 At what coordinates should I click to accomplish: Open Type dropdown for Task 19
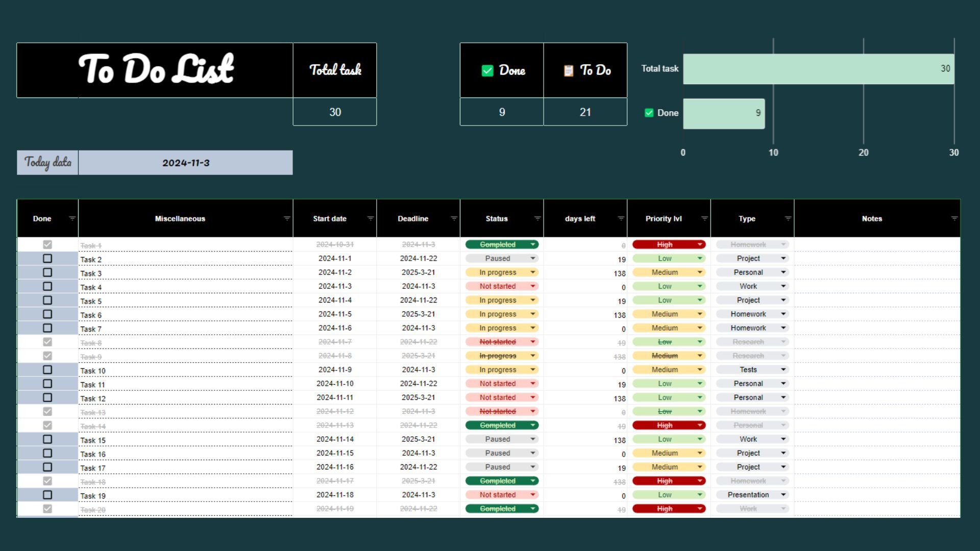(783, 495)
